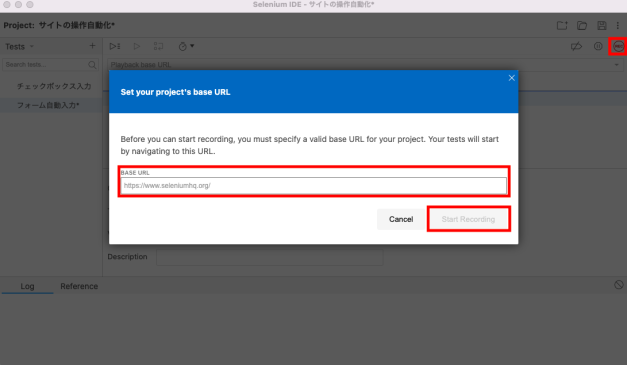Image resolution: width=627 pixels, height=365 pixels.
Task: Toggle disable breakpoints icon
Action: click(x=576, y=46)
